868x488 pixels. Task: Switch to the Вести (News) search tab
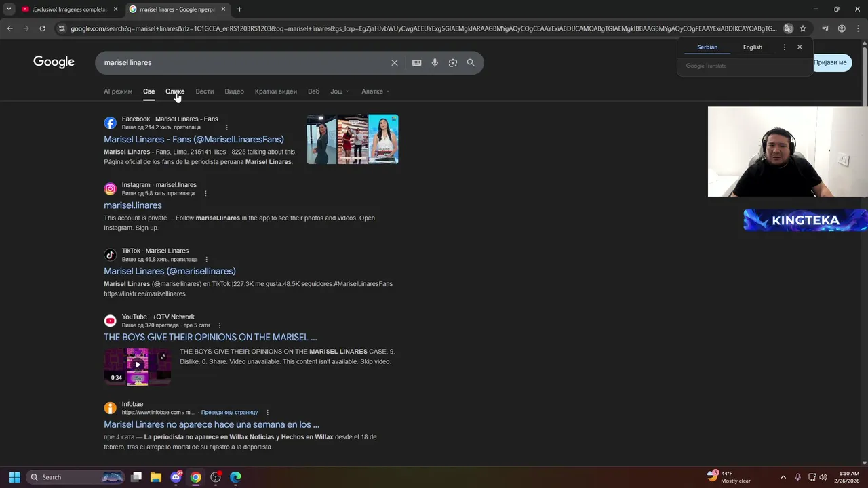[x=205, y=91]
